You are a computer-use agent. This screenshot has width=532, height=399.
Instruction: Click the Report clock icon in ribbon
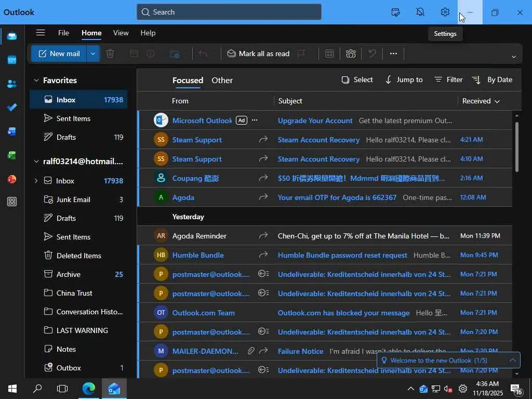point(151,54)
